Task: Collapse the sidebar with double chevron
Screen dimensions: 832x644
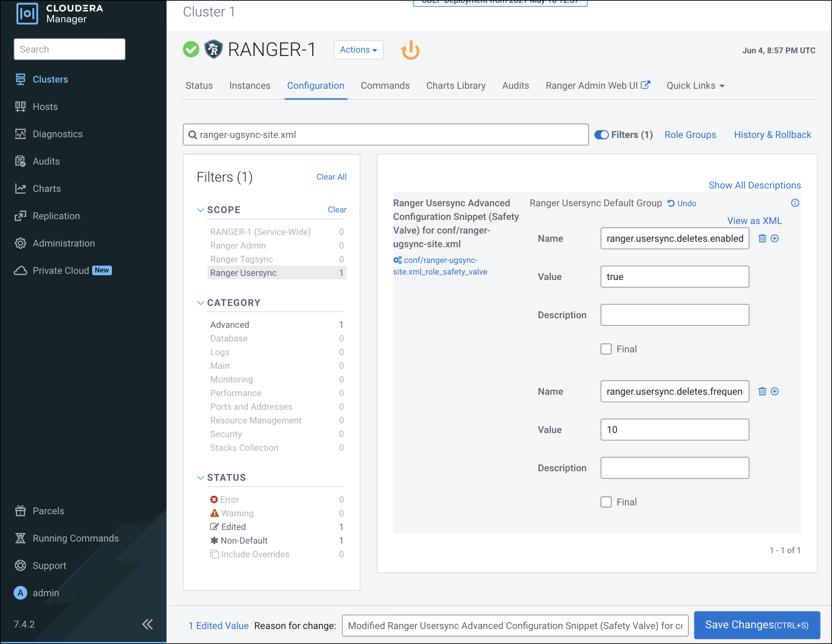Action: pos(147,624)
